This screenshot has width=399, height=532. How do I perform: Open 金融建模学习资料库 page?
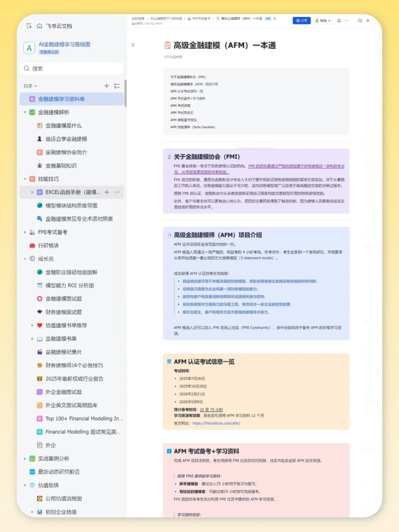71,99
